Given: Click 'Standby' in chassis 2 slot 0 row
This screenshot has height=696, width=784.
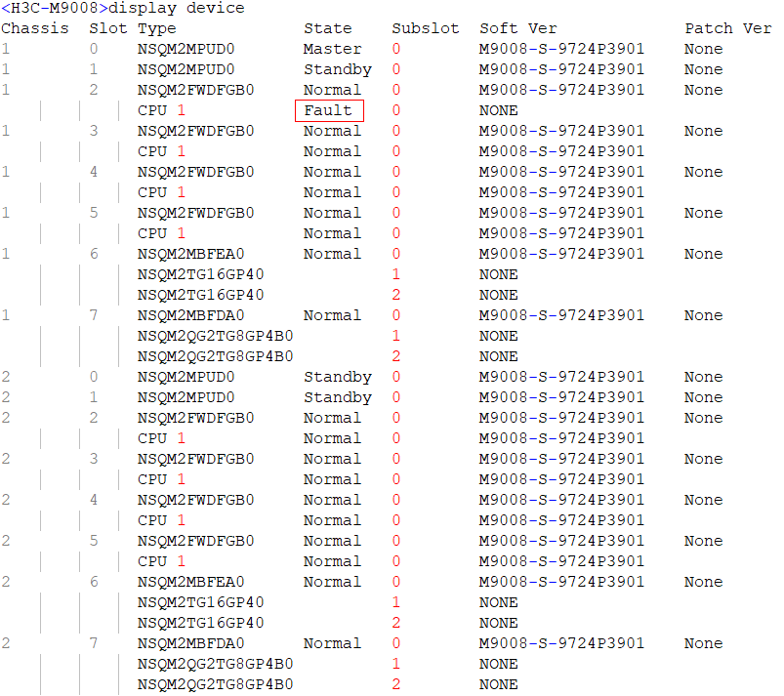Looking at the screenshot, I should 338,377.
